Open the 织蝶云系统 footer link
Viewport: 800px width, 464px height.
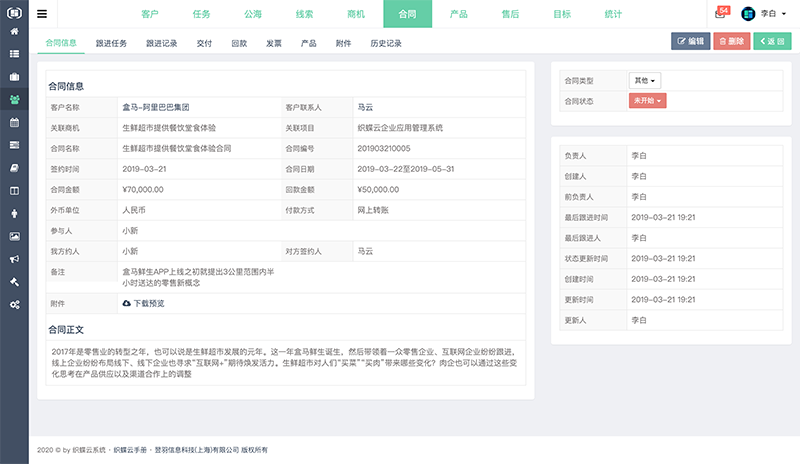click(89, 450)
